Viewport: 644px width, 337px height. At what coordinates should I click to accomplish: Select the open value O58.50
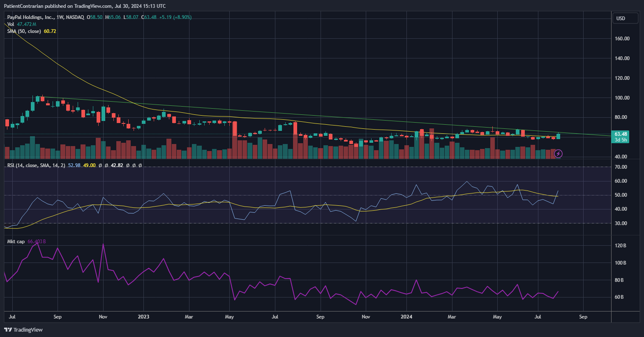(95, 17)
